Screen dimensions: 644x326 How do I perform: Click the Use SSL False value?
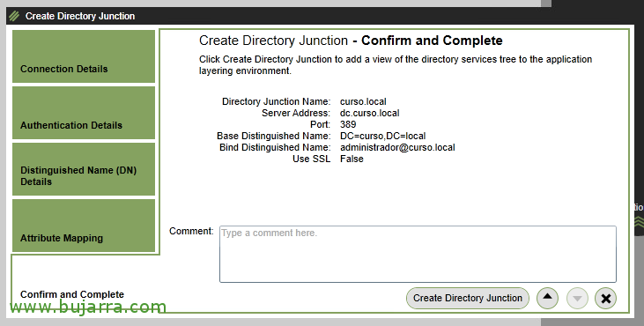click(x=352, y=159)
